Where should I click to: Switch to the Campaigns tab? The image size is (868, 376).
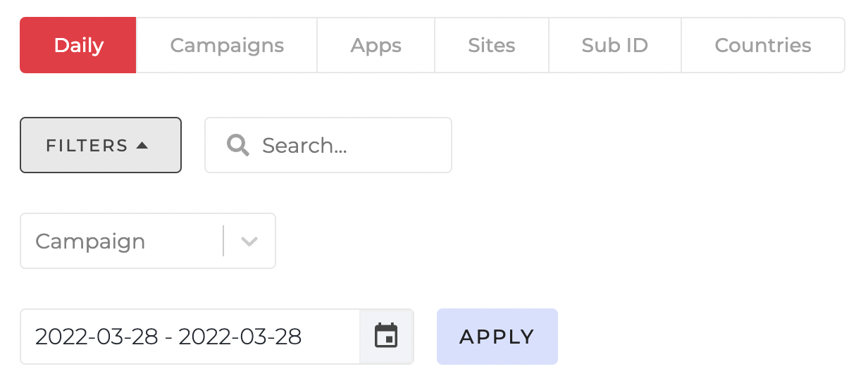(x=227, y=45)
